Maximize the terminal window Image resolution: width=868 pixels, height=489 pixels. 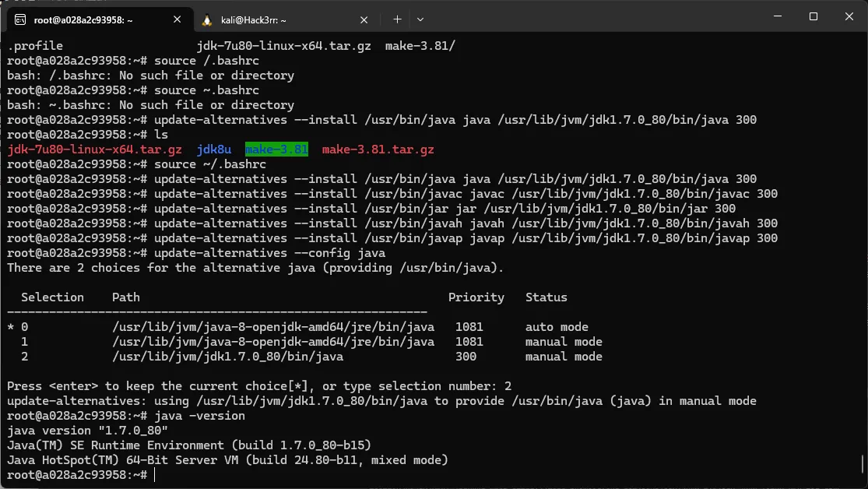pyautogui.click(x=814, y=16)
